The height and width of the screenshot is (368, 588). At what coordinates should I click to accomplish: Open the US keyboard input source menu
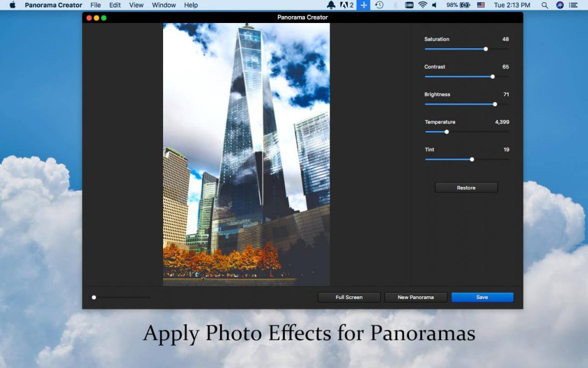(481, 5)
